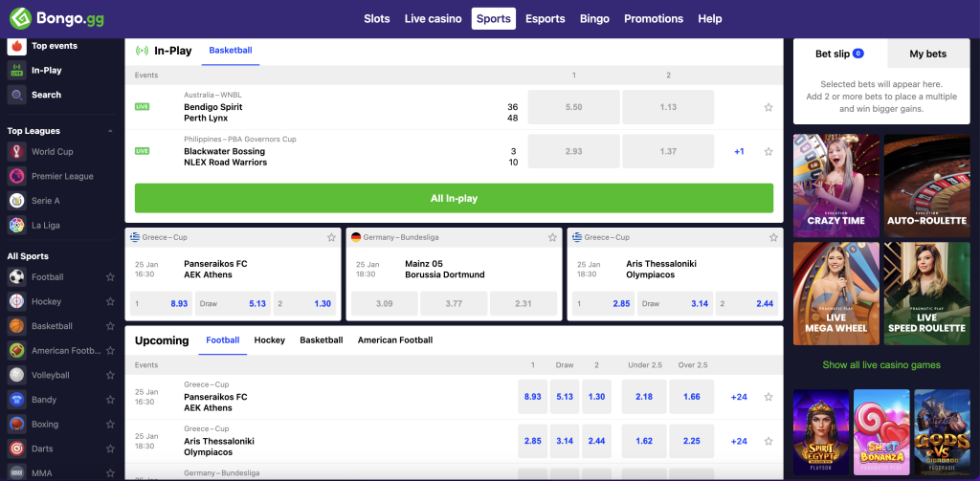Viewport: 980px width, 481px height.
Task: Open Top events flame icon
Action: [17, 46]
